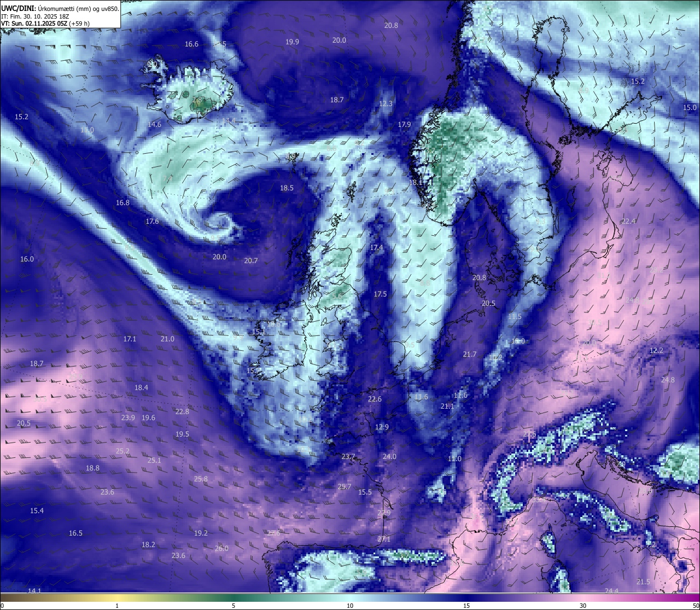Click the 5 tick on the color scale
Image resolution: width=700 pixels, height=610 pixels.
tap(234, 606)
